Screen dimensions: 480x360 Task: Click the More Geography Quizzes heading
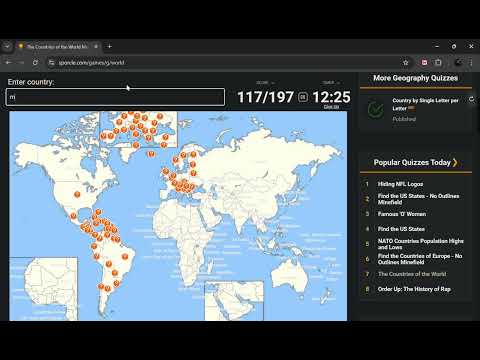coord(415,78)
